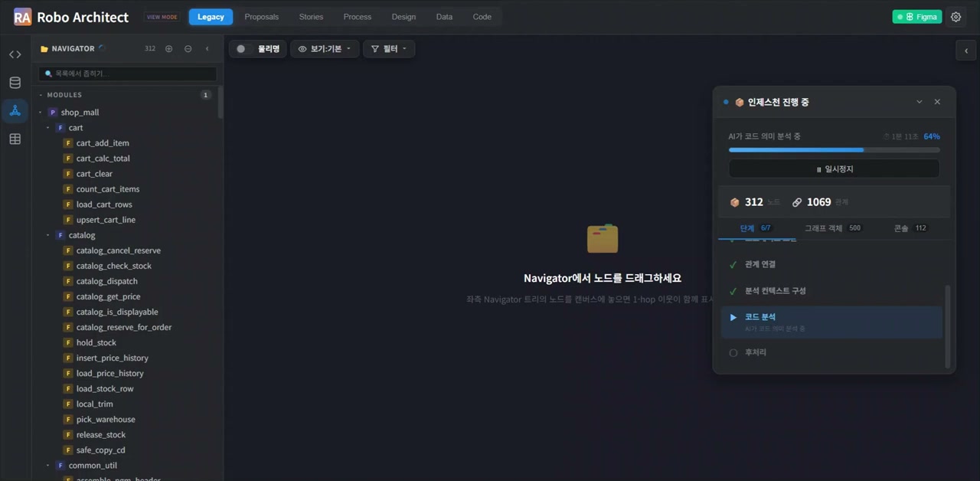The width and height of the screenshot is (980, 481).
Task: Click F icon beside catalog_dispatch
Action: pos(68,281)
